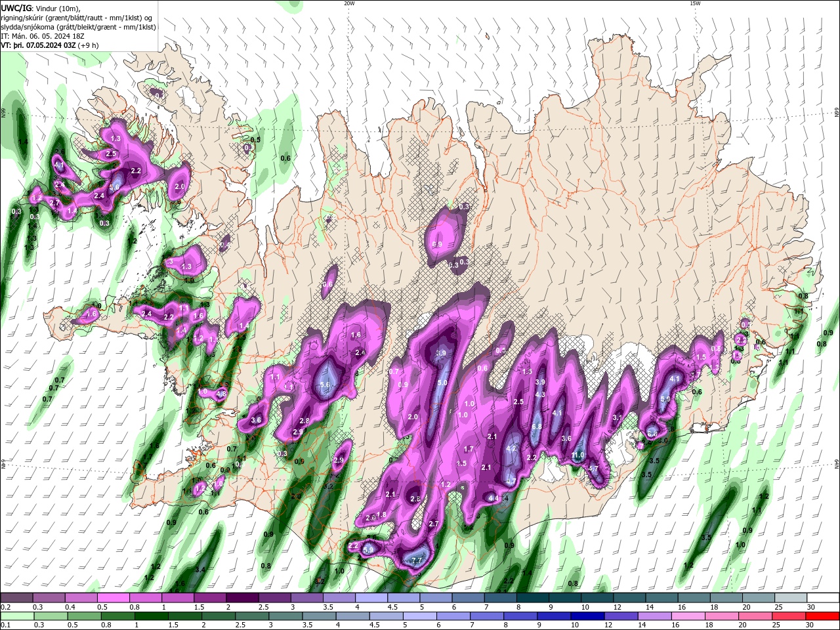
Task: Click the dark purple swatch labeled 2 in the top legend row
Action: [x=242, y=598]
